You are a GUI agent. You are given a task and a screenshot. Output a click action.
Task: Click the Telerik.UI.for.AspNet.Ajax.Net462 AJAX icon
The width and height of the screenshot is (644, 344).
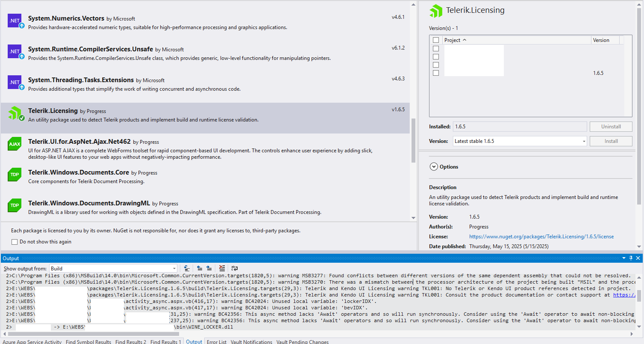tap(15, 144)
